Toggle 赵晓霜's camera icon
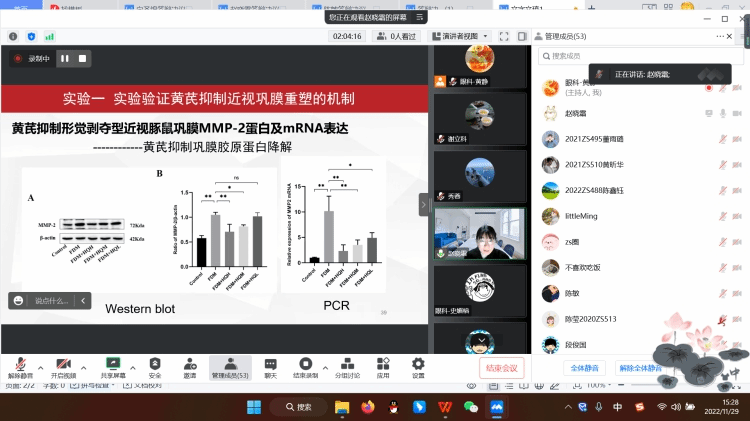Screen dimensions: 750x421 pos(737,113)
